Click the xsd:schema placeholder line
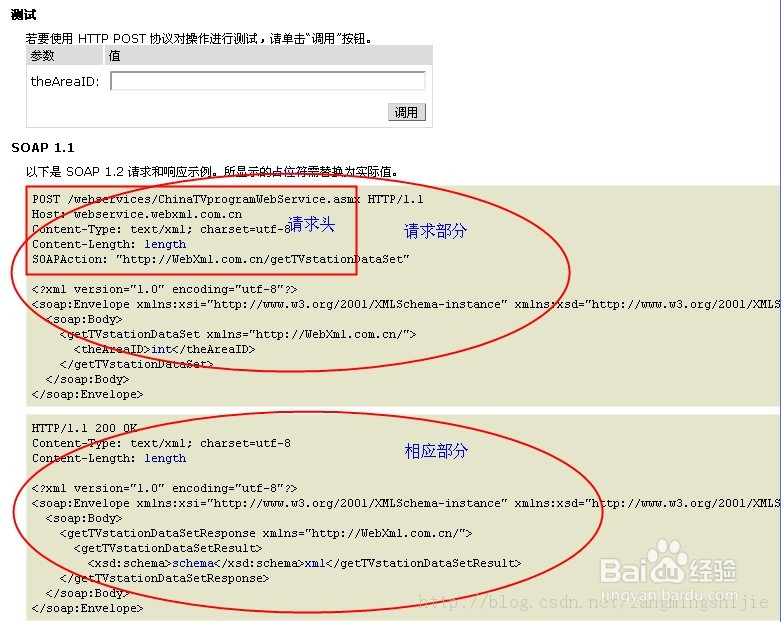781x622 pixels. [x=304, y=563]
